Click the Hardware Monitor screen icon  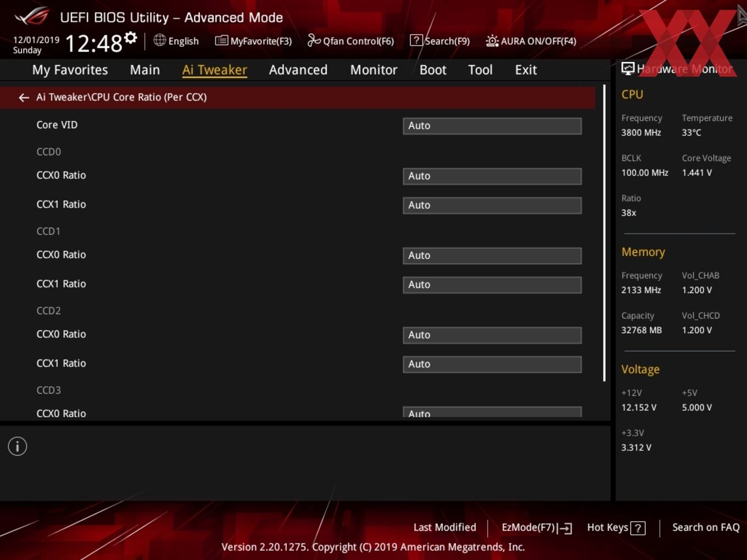tap(628, 69)
